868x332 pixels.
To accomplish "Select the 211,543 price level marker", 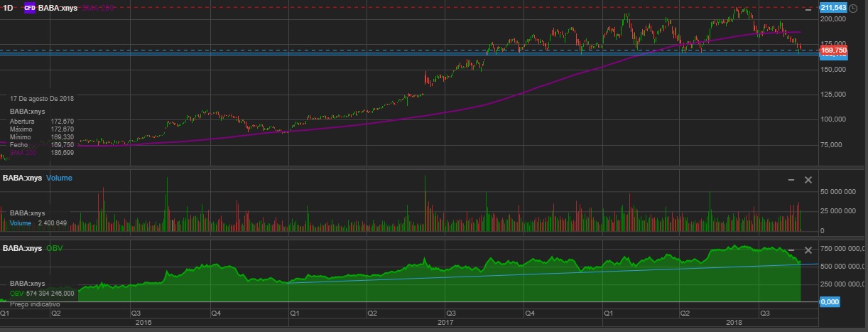I will 834,7.
